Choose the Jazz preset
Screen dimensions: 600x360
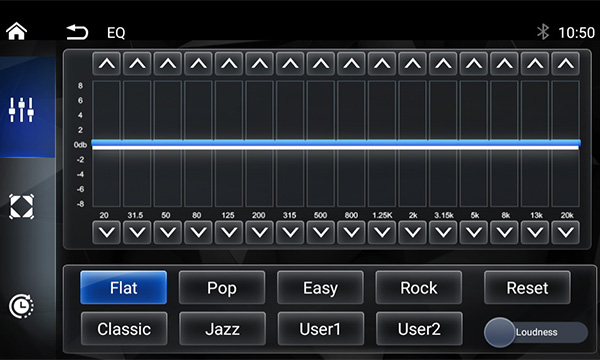(222, 329)
